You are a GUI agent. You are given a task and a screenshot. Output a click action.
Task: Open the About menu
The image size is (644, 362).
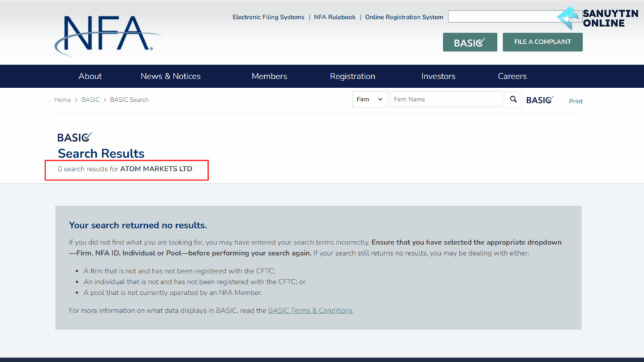[x=90, y=76]
